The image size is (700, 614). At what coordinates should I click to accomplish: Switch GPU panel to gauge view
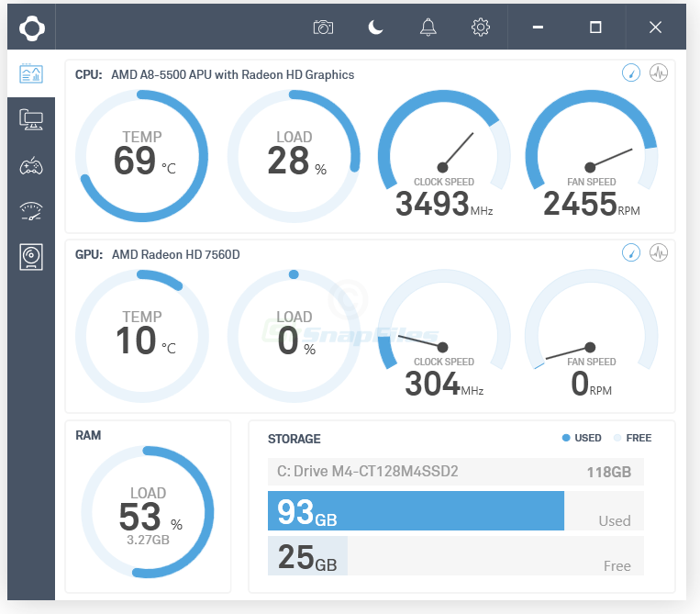(631, 252)
